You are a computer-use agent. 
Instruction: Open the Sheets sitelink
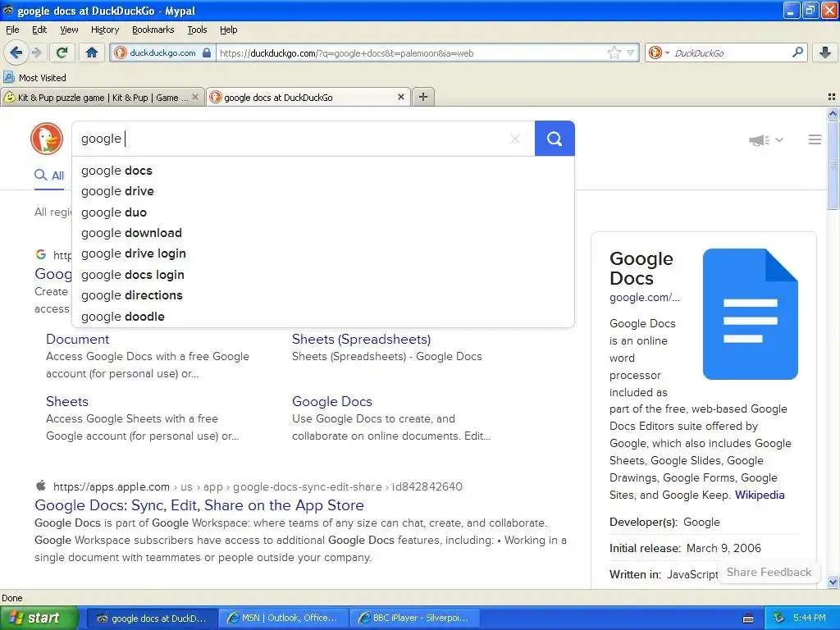click(x=67, y=401)
